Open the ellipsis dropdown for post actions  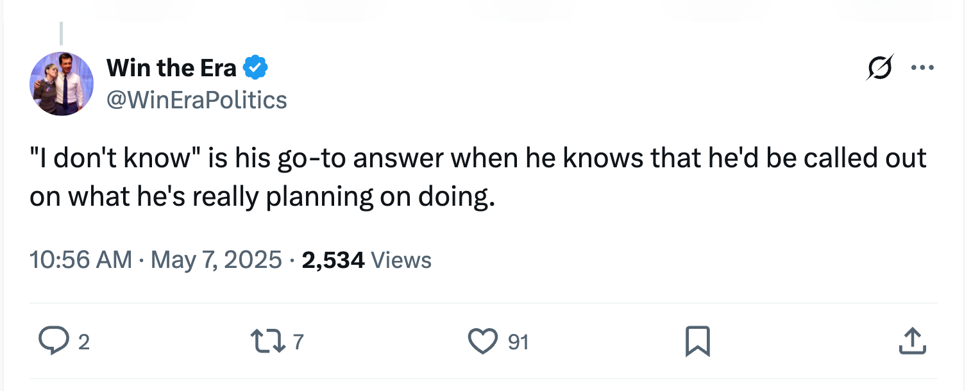(923, 67)
